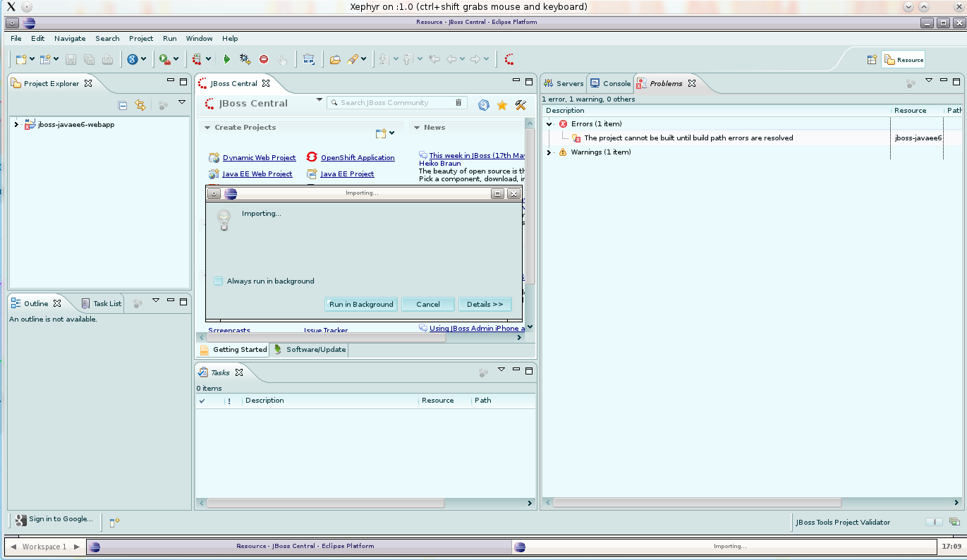Click the red Stop icon in toolbar

264,60
